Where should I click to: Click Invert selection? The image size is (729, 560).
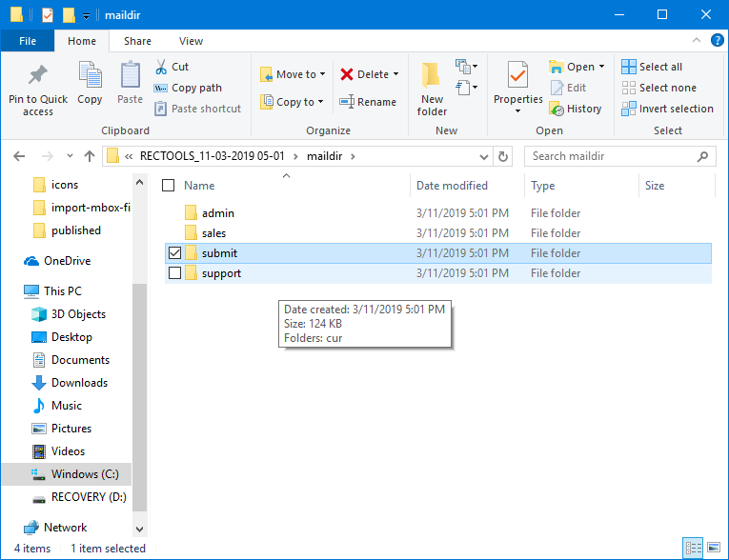pyautogui.click(x=668, y=109)
